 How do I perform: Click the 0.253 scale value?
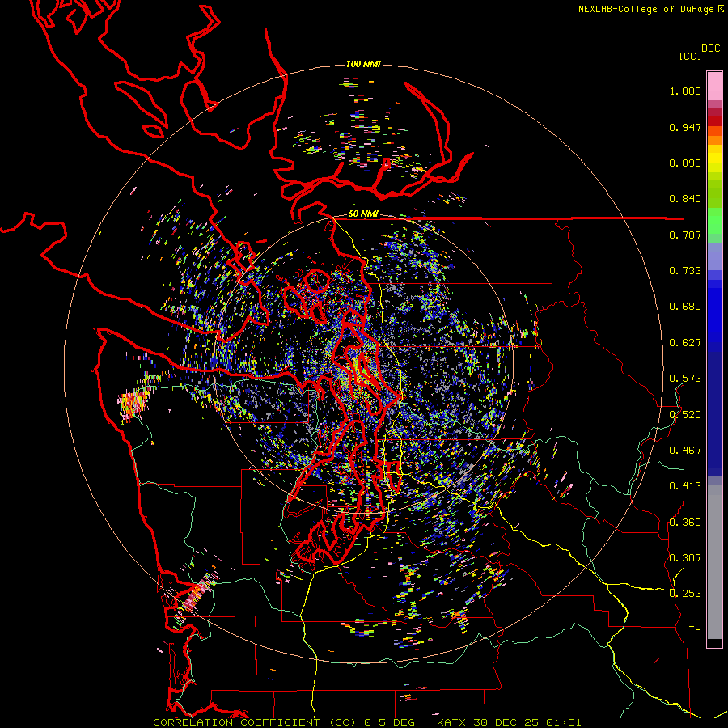(685, 594)
